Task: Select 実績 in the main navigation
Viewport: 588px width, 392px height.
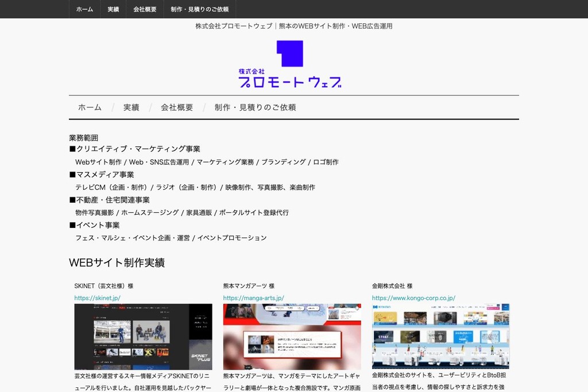Action: 131,107
